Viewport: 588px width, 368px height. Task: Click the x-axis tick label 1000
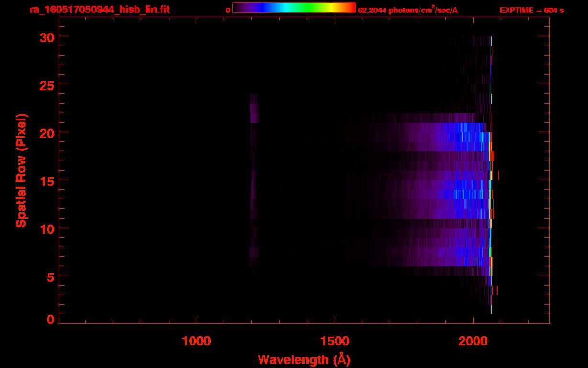click(x=196, y=341)
